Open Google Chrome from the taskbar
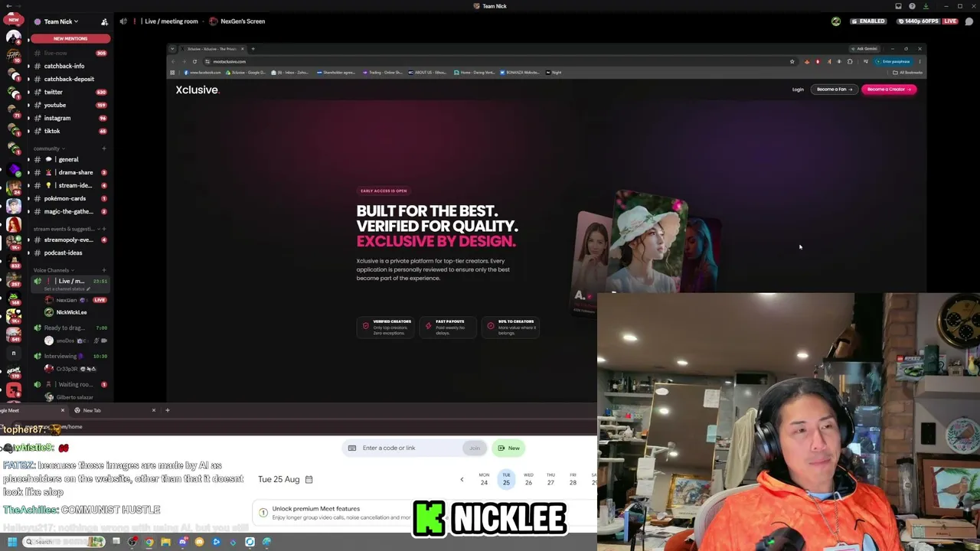Image resolution: width=980 pixels, height=551 pixels. (x=149, y=542)
